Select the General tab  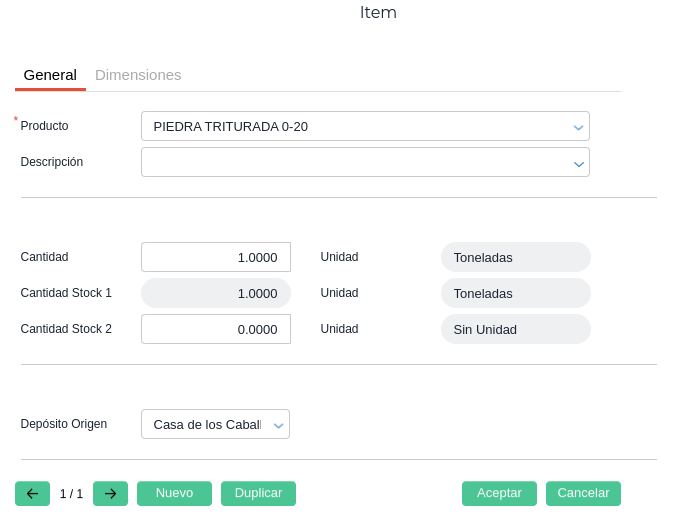50,75
